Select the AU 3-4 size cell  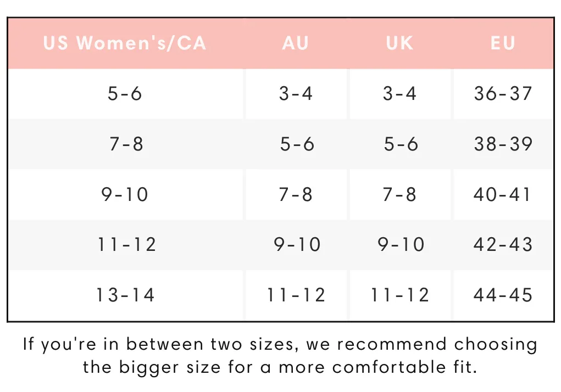coord(296,93)
